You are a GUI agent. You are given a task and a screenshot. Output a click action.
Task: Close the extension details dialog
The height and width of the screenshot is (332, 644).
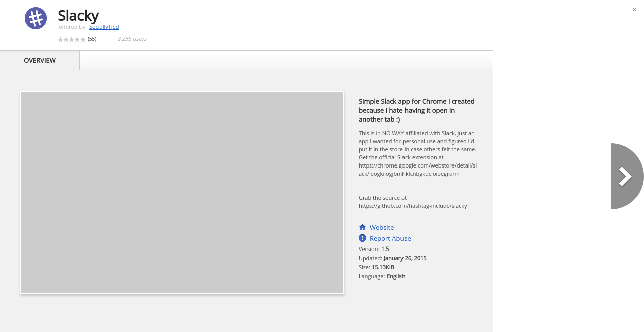click(634, 9)
